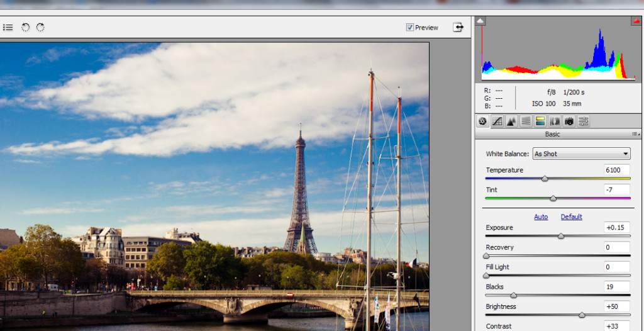Open the Camera Raw preferences list icon
Screen dimensions: 644x331
click(x=8, y=28)
